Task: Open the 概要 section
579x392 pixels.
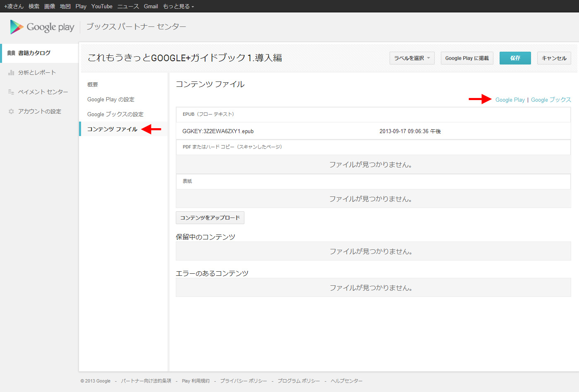Action: (x=93, y=84)
